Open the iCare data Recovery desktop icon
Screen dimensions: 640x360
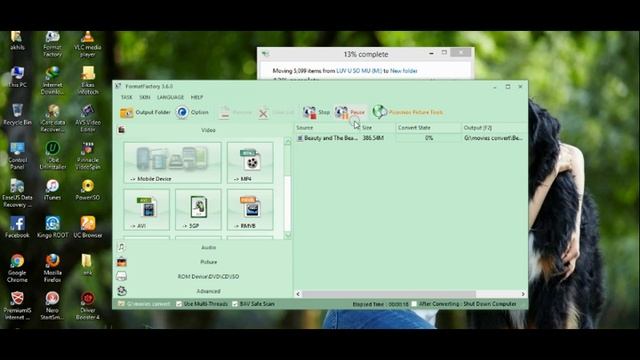coord(52,118)
